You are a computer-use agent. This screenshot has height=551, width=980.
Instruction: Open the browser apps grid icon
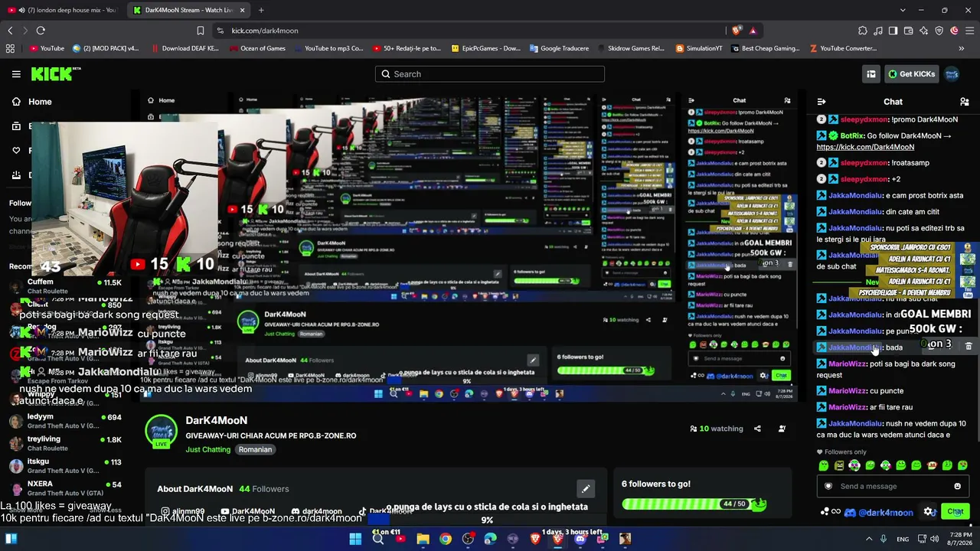[10, 48]
